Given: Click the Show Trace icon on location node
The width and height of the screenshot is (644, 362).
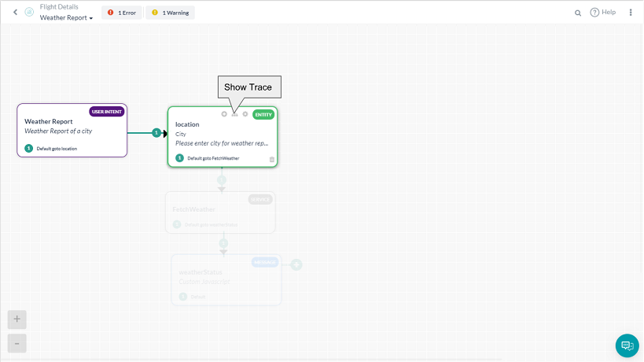Looking at the screenshot, I should click(234, 114).
